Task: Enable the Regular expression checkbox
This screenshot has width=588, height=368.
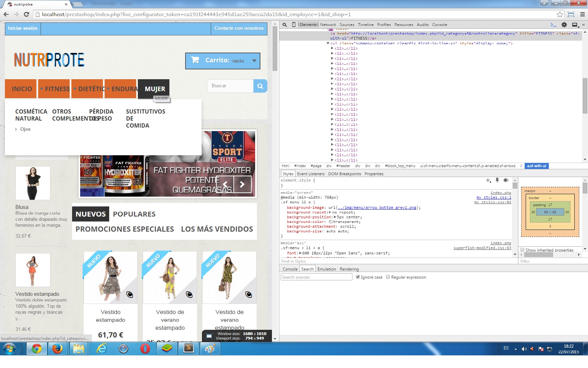Action: 388,277
